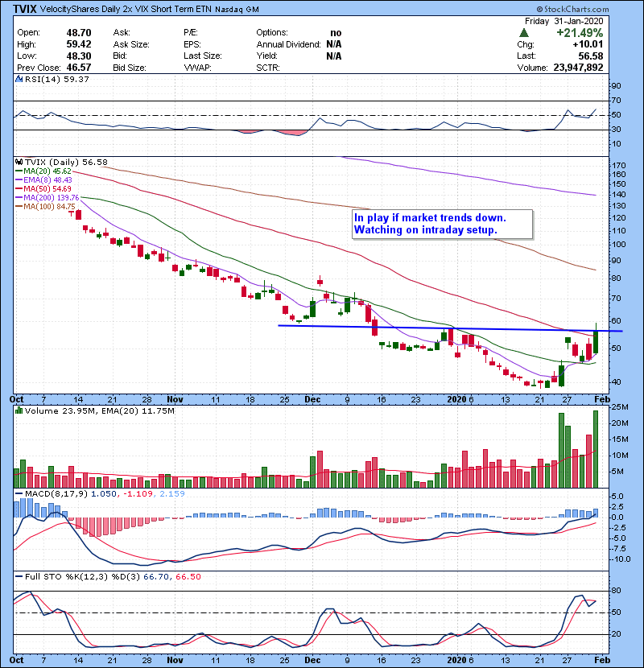Click the VelocityShares Daily 2x VIX ETN name
644x668 pixels.
pyautogui.click(x=126, y=9)
